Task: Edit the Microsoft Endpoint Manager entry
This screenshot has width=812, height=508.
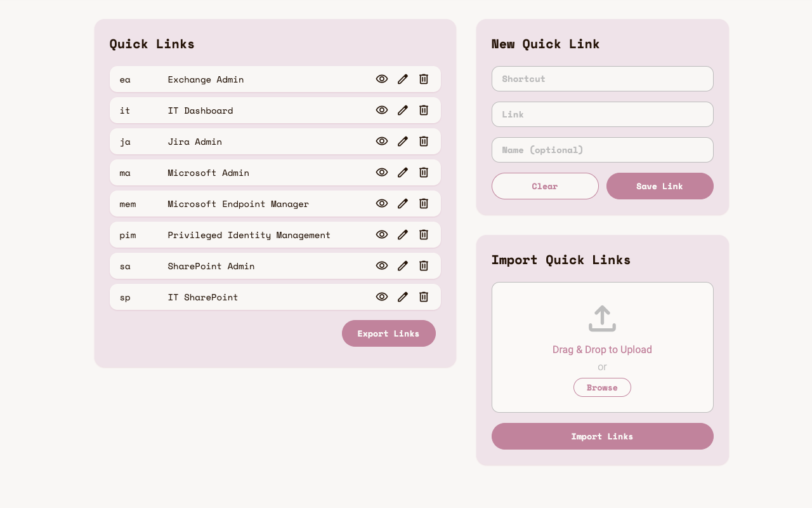Action: [x=403, y=204]
